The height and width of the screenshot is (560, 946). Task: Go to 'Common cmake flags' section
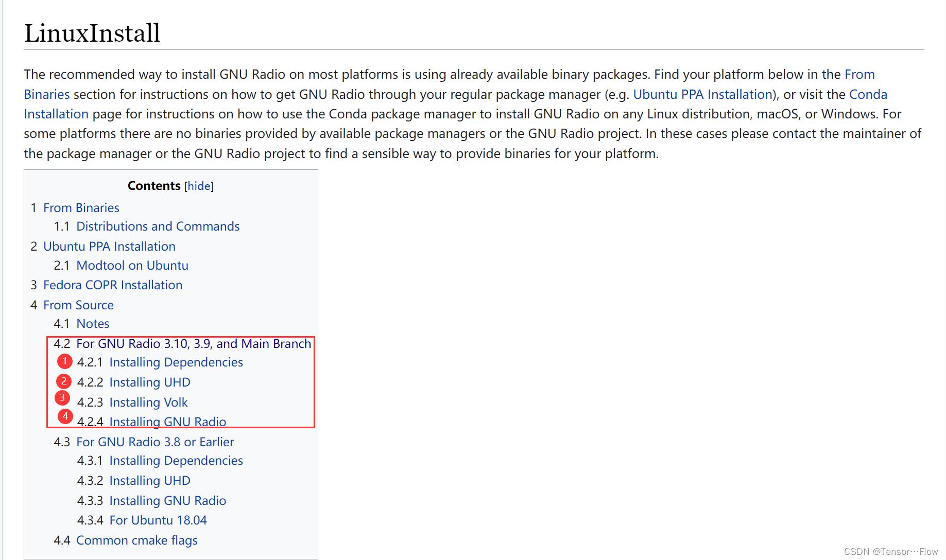[x=137, y=540]
